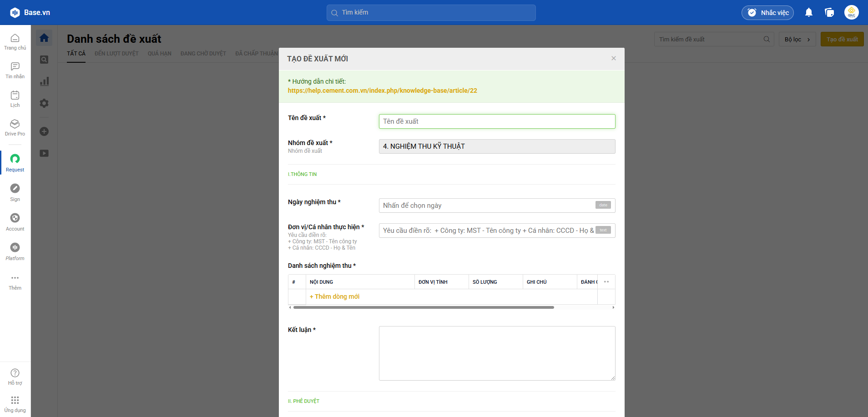The image size is (868, 417).
Task: Open Tin nhắn messages icon
Action: (x=15, y=70)
